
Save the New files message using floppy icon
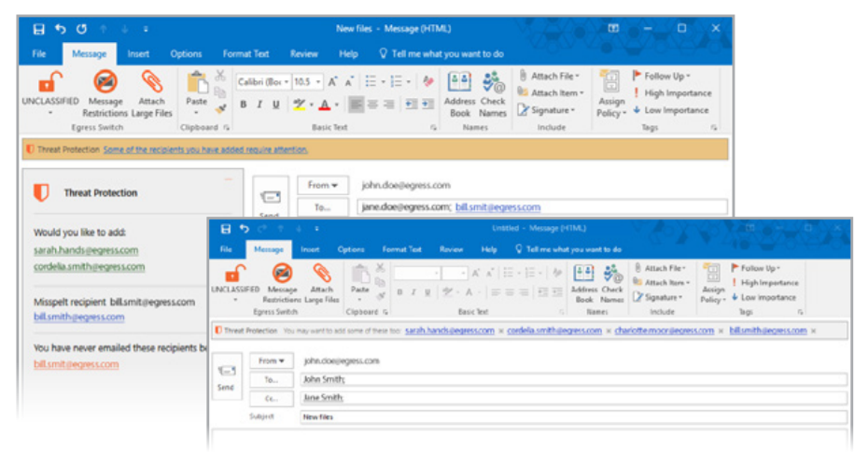pyautogui.click(x=38, y=29)
